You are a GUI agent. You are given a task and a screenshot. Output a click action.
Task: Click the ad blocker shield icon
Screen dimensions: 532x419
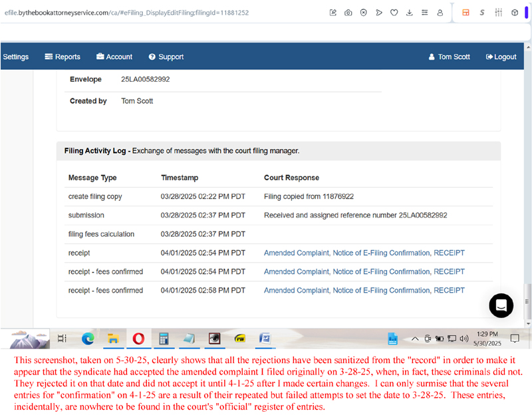click(364, 13)
